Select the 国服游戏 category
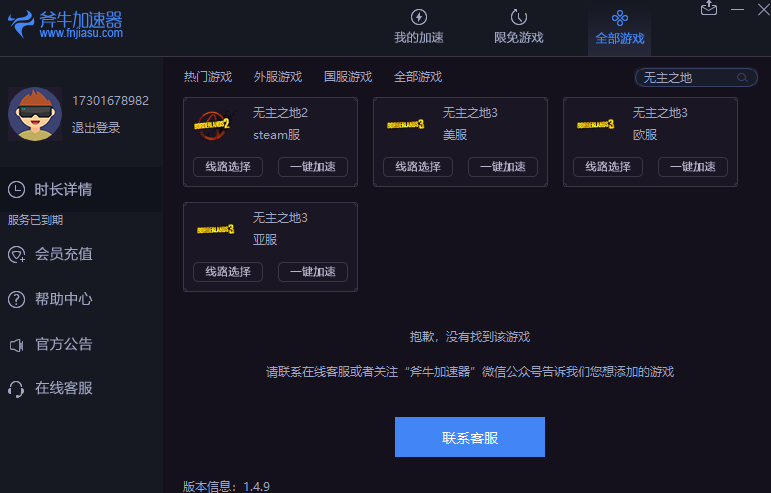Image resolution: width=771 pixels, height=493 pixels. tap(348, 77)
